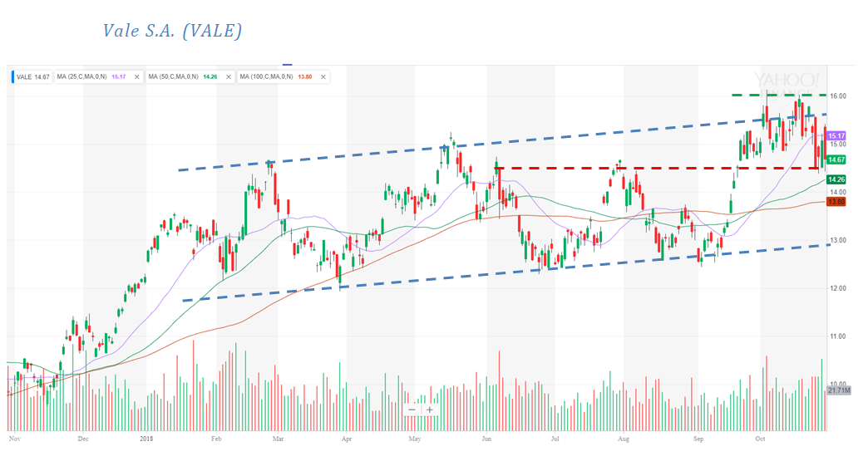Click the 11.00 price axis label
This screenshot has height=466, width=868.
tap(837, 336)
